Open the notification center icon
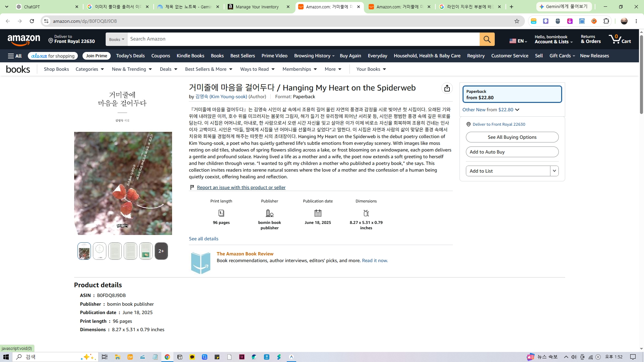The width and height of the screenshot is (644, 362). tap(633, 357)
